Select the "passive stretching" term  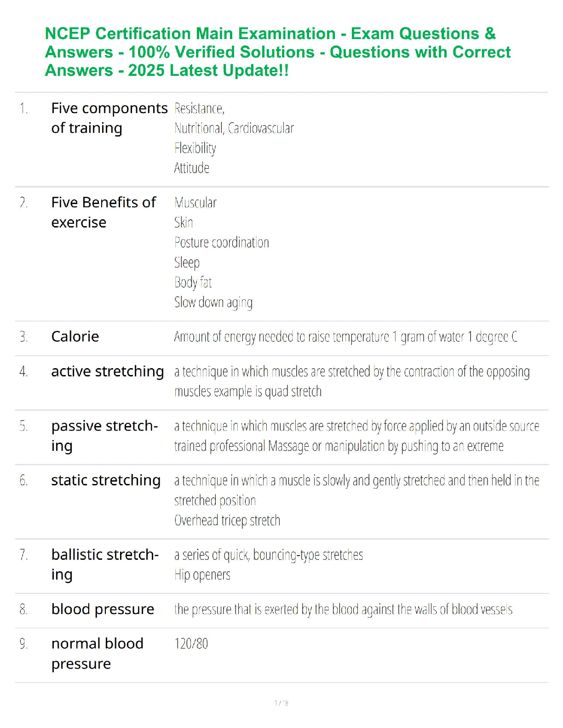104,435
